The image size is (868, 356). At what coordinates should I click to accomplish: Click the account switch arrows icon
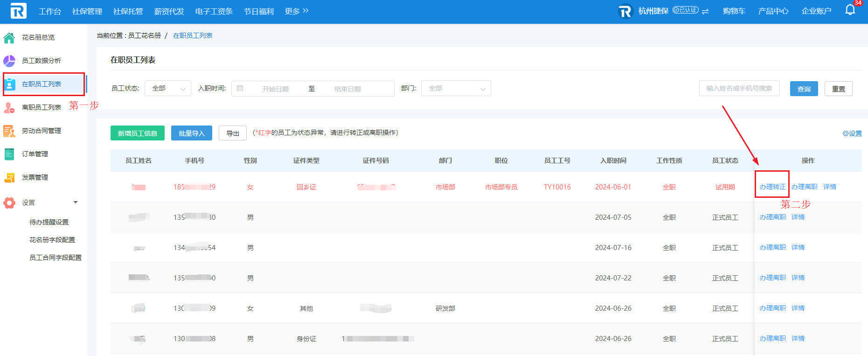(x=705, y=11)
